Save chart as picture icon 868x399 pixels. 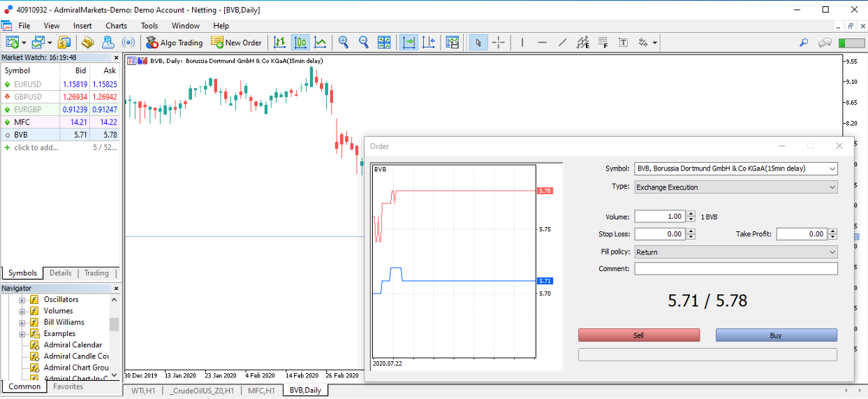point(453,43)
